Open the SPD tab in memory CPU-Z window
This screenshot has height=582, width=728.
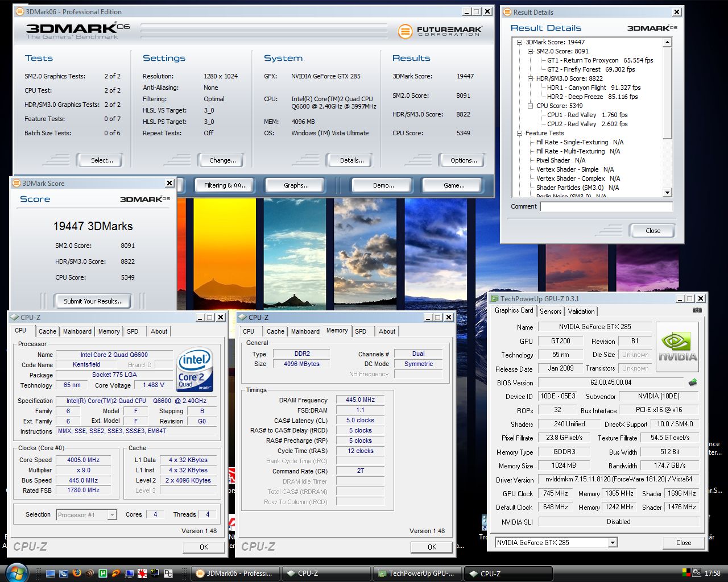coord(361,331)
